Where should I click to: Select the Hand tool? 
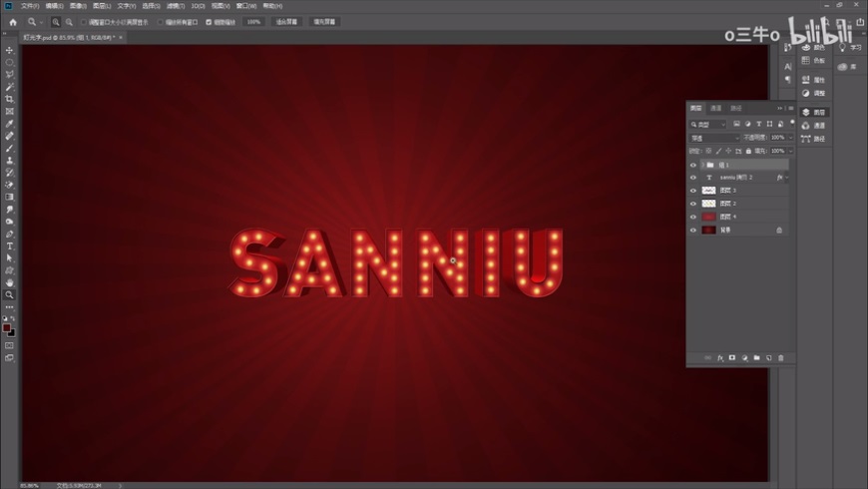10,282
